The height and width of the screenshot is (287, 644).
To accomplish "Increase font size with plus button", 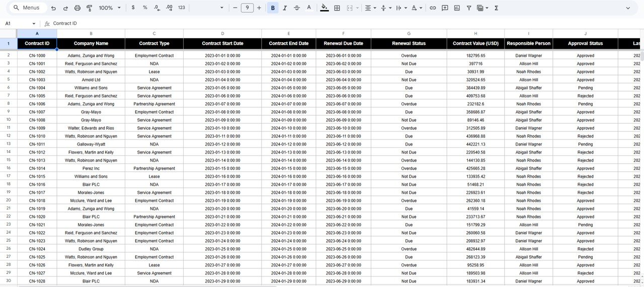I will (x=259, y=8).
